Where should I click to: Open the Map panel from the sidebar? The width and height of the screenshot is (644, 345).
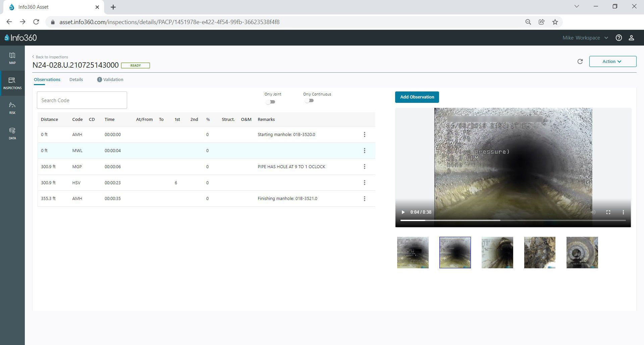[12, 58]
